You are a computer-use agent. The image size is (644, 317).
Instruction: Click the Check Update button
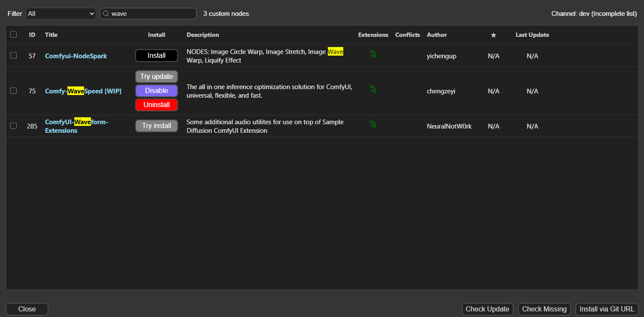tap(487, 309)
